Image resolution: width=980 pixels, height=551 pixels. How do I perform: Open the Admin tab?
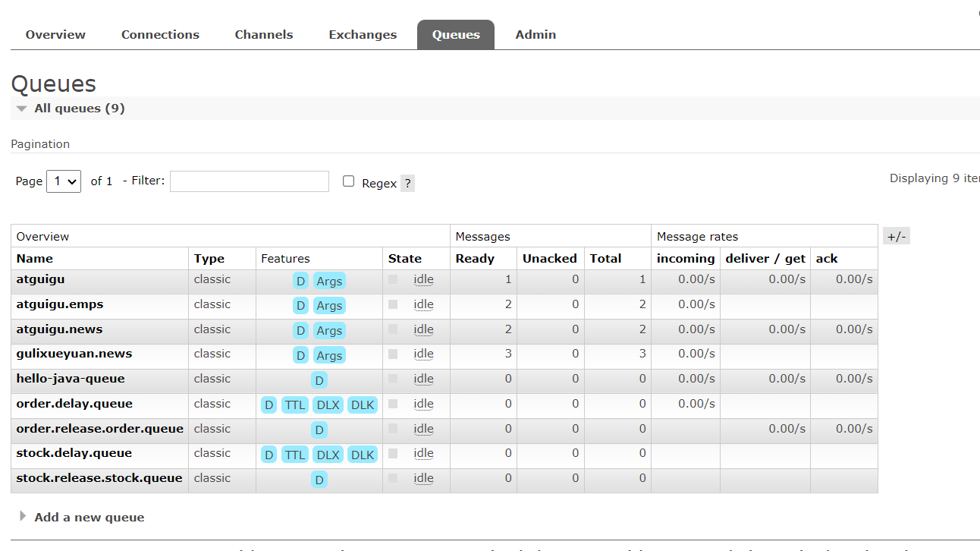(x=536, y=35)
